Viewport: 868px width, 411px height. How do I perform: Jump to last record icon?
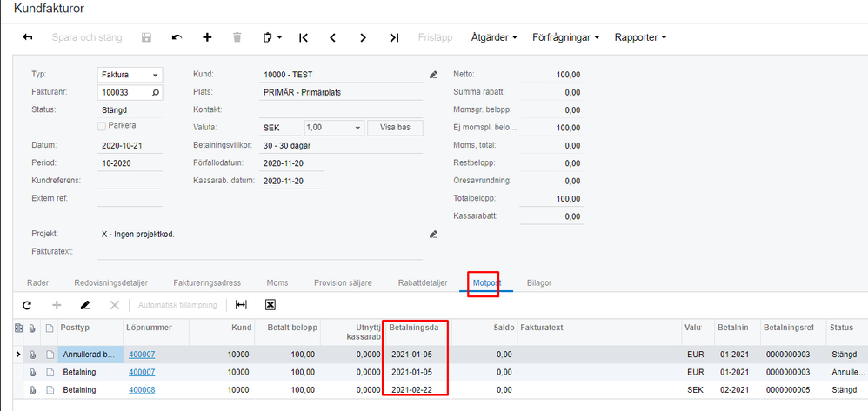(x=393, y=37)
